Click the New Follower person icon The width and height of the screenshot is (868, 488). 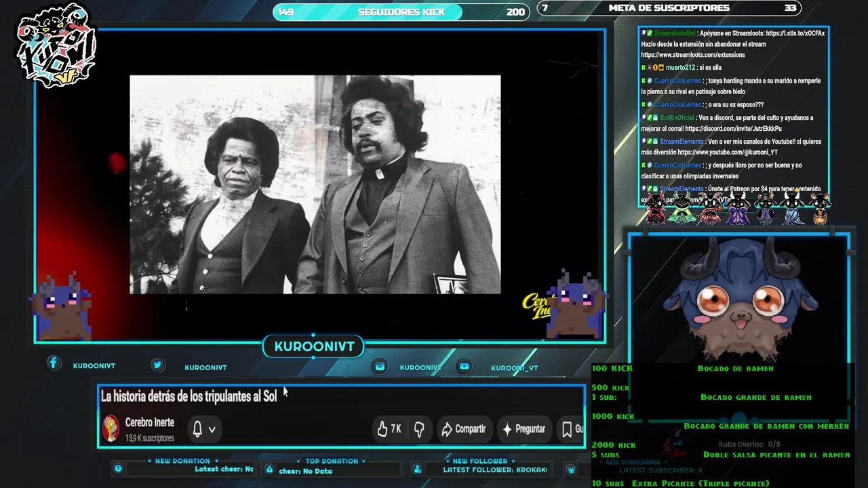click(x=418, y=468)
